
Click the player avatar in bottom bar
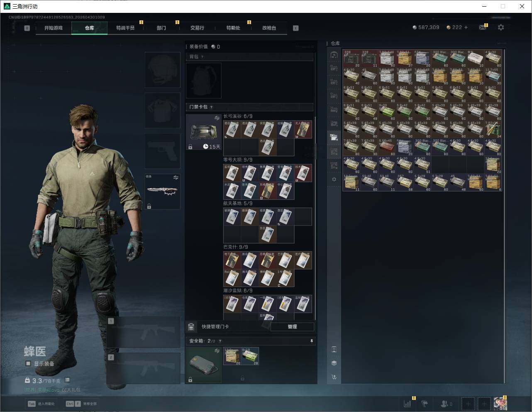click(x=500, y=403)
